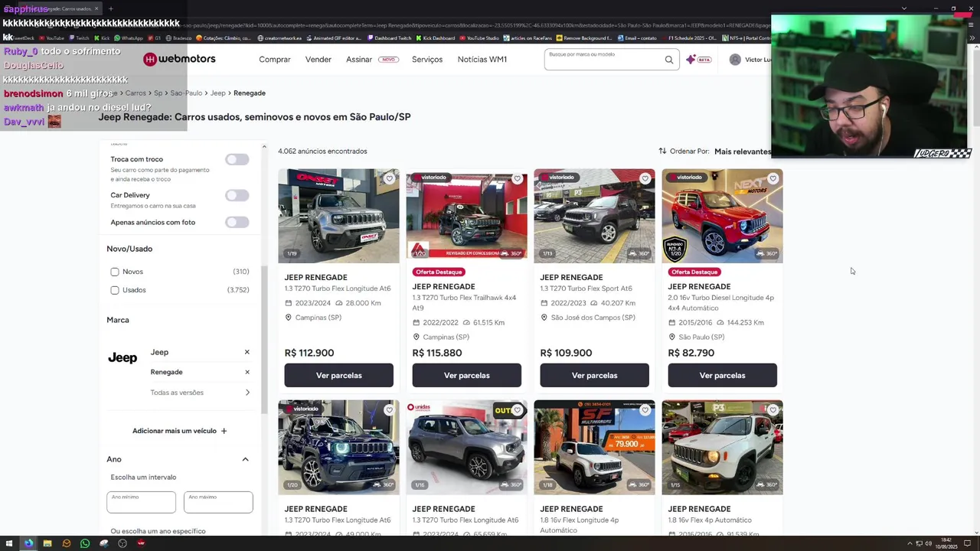980x551 pixels.
Task: Remove the Renegade model filter
Action: pyautogui.click(x=247, y=372)
